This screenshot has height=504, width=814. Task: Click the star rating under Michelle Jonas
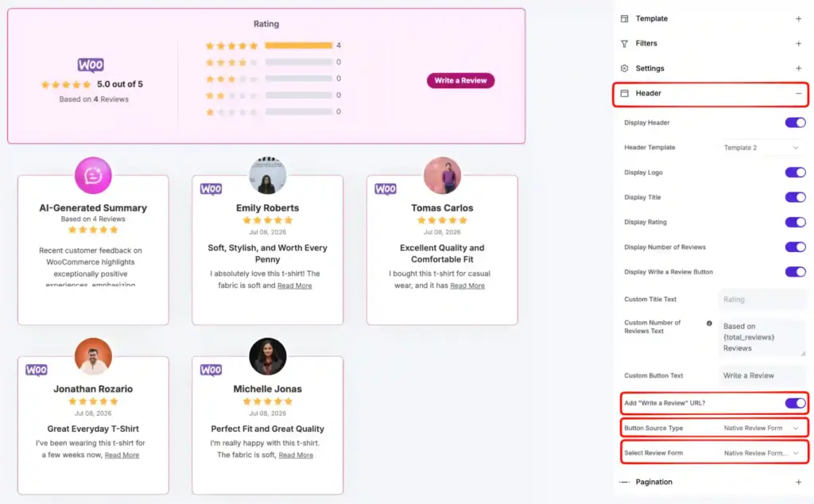pyautogui.click(x=268, y=401)
